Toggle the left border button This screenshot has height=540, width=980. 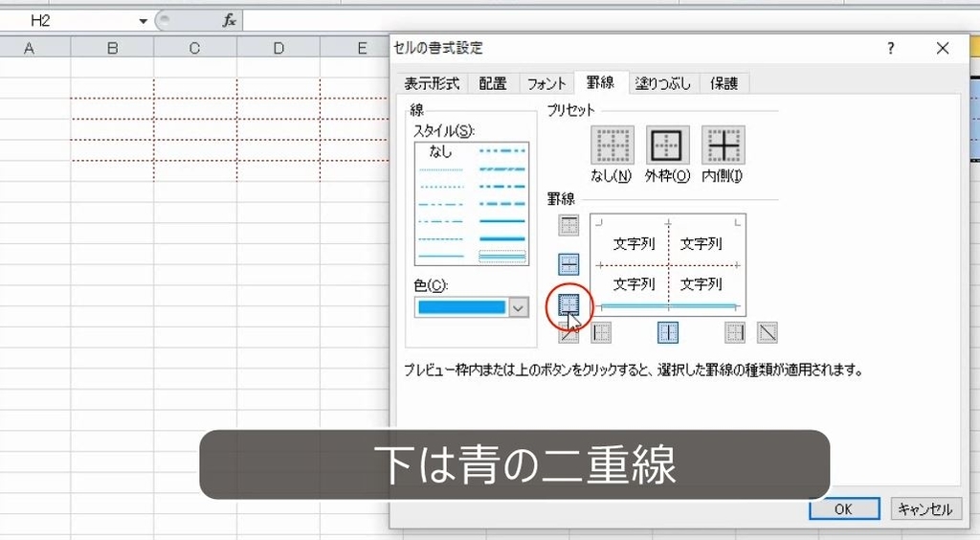pyautogui.click(x=601, y=332)
